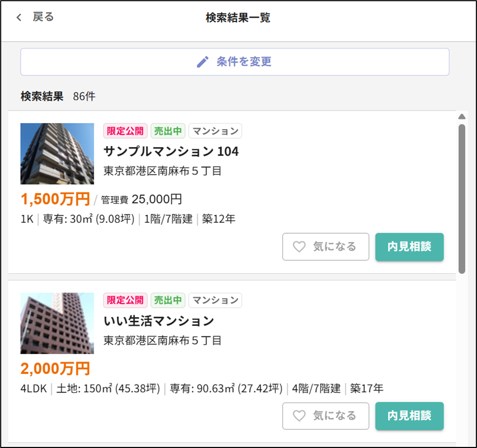Click the heart icon for サンプルマンション 104

(299, 247)
